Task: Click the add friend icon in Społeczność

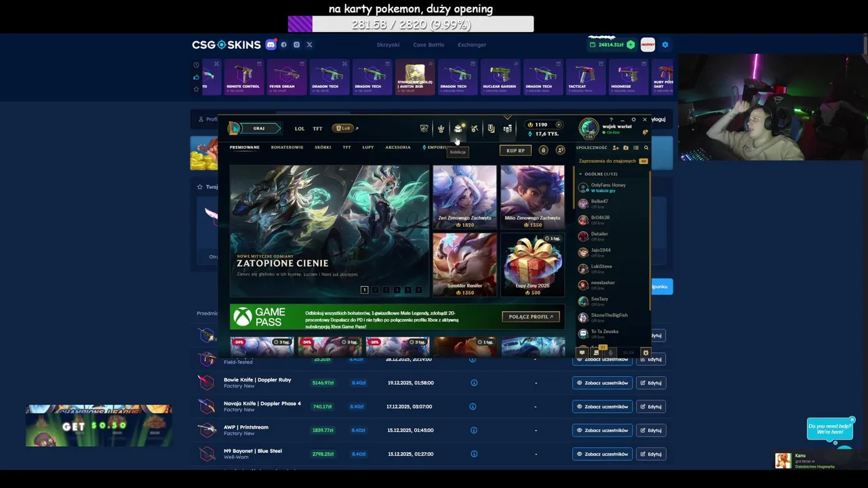Action: (616, 148)
